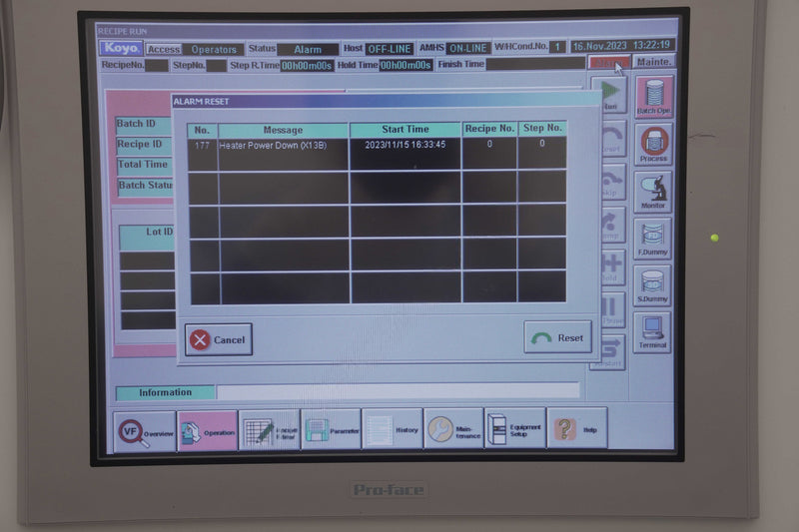Open the Help question mark button

pyautogui.click(x=576, y=429)
